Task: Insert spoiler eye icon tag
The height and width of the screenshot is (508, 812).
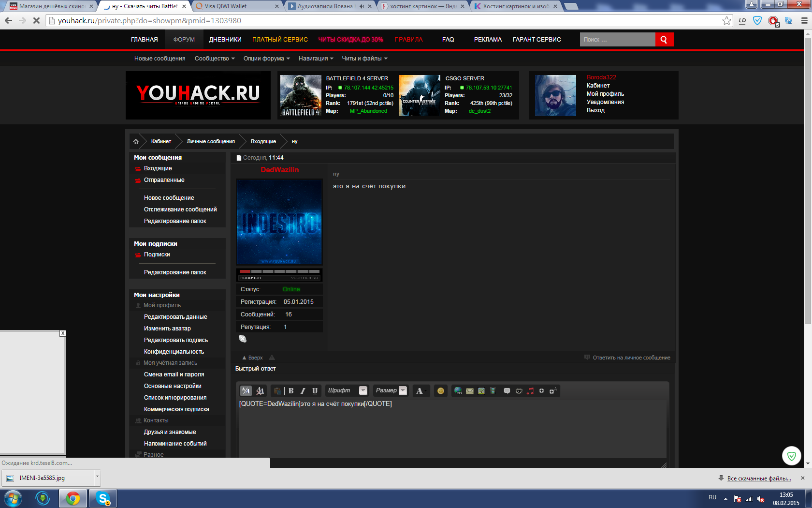Action: (519, 391)
